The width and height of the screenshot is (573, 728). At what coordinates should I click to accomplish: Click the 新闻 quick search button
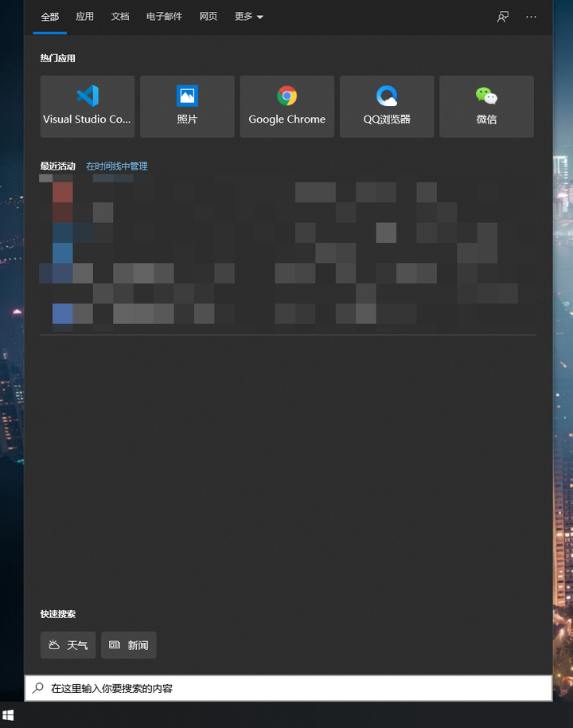(x=128, y=645)
